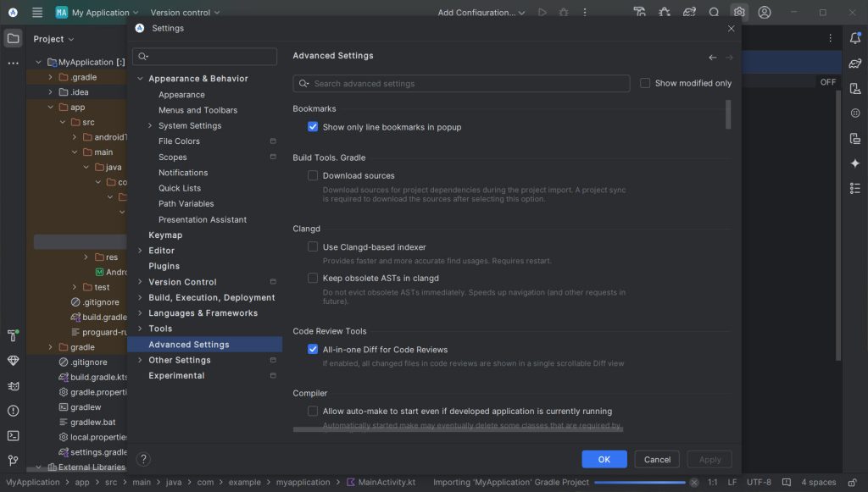
Task: Enable the Download sources checkbox
Action: pos(313,175)
